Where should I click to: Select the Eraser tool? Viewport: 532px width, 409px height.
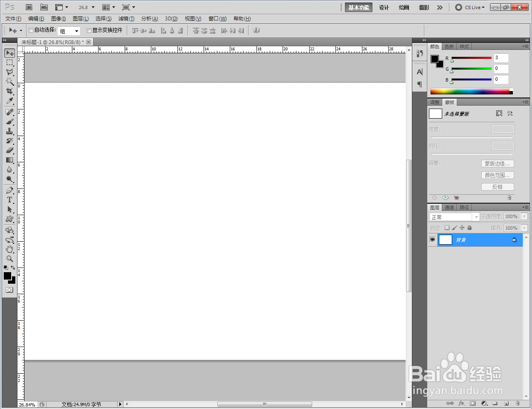click(10, 150)
